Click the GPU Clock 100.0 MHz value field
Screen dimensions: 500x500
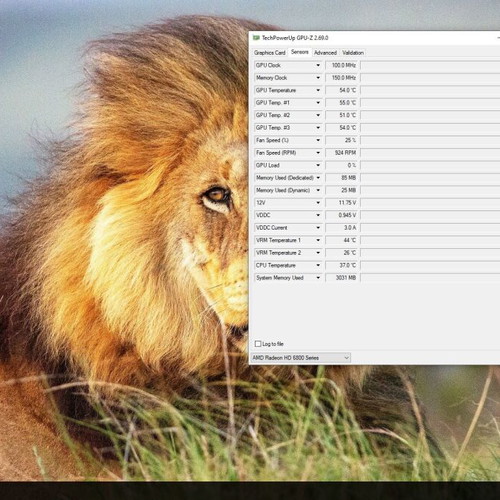[x=342, y=65]
